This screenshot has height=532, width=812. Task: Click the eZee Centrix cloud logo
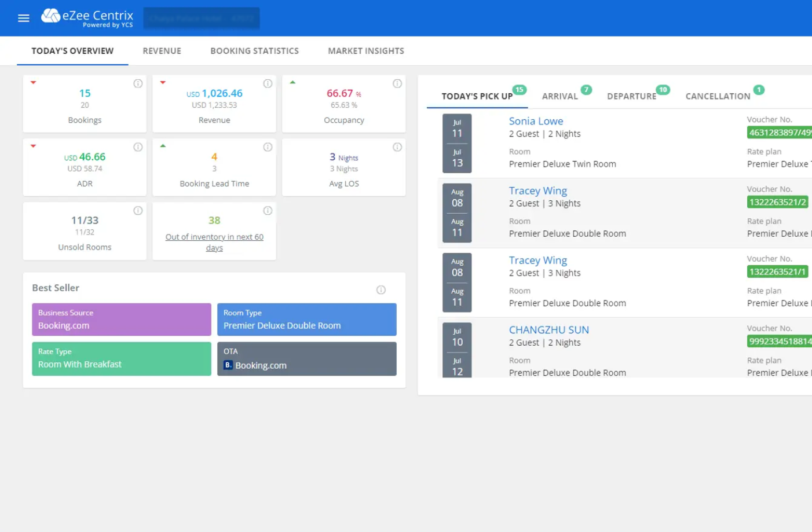pos(50,16)
